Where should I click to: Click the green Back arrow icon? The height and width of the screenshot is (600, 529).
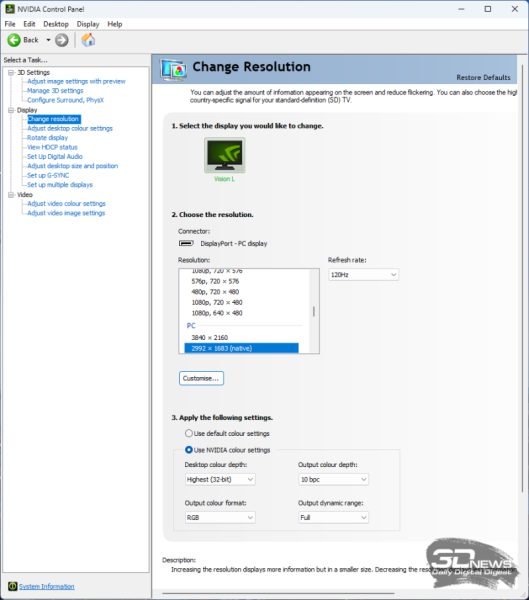tap(14, 40)
